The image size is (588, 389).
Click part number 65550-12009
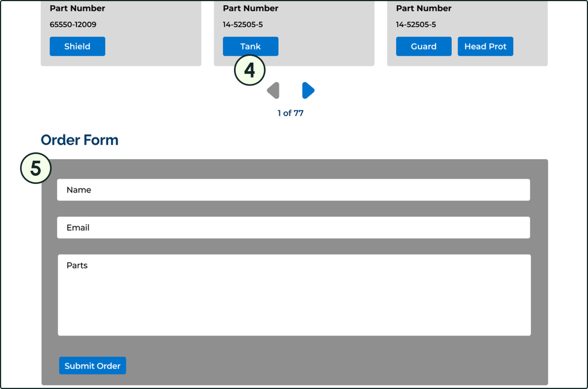(73, 25)
